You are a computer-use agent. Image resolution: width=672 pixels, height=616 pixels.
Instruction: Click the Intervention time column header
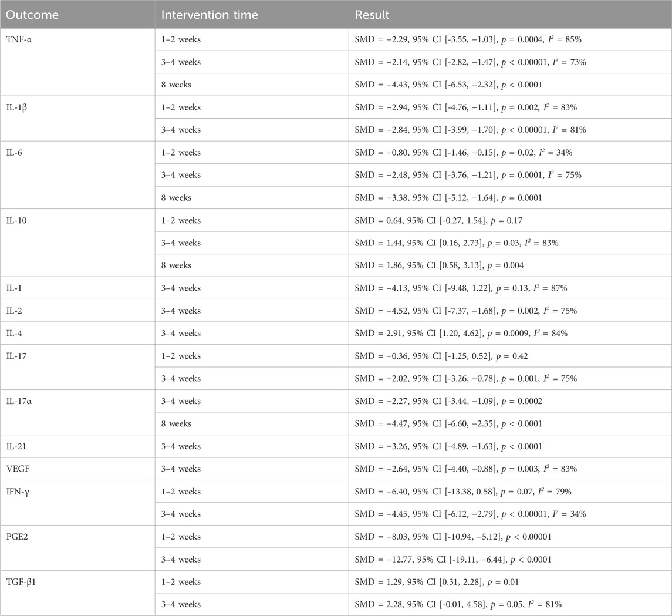pos(252,15)
